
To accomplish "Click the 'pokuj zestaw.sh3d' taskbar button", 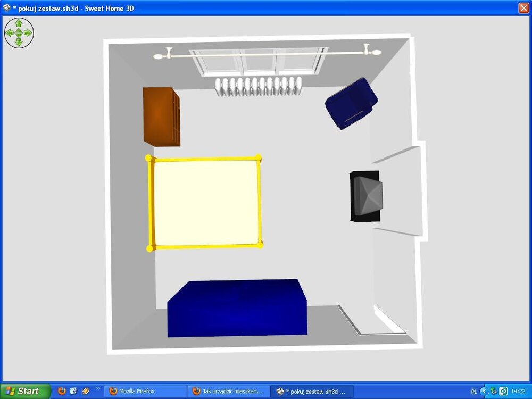I will click(311, 391).
